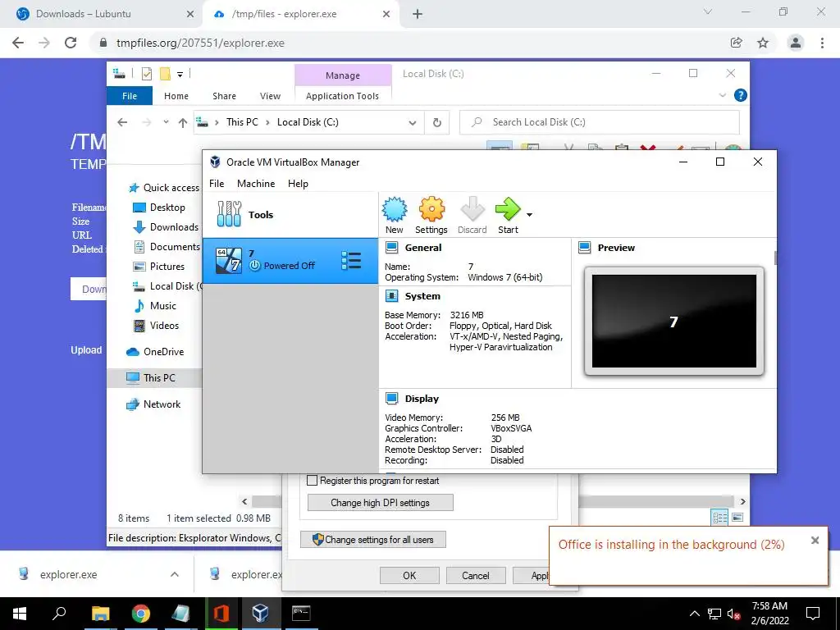Click Cancel in the properties dialog
Viewport: 840px width, 630px height.
point(476,575)
